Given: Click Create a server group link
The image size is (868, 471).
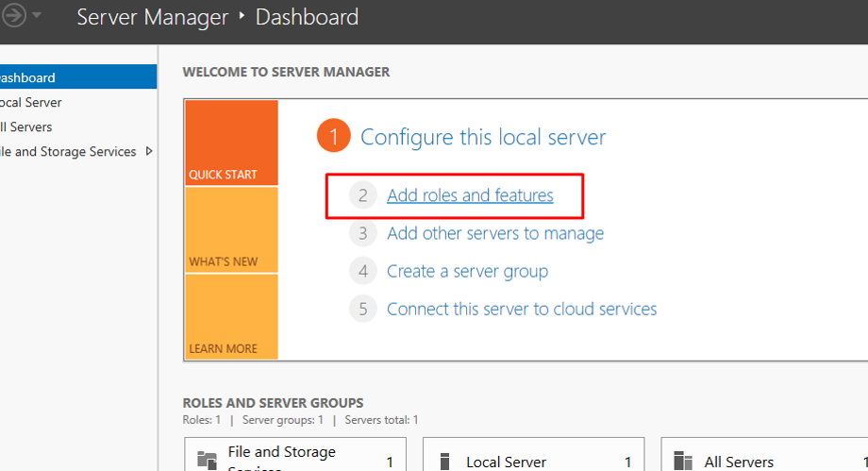Looking at the screenshot, I should point(467,271).
